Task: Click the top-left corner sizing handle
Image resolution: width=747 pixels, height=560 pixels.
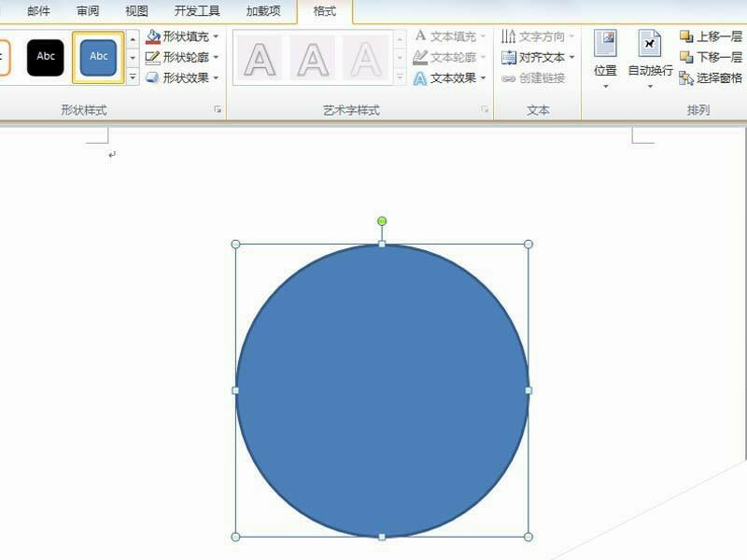Action: [235, 245]
